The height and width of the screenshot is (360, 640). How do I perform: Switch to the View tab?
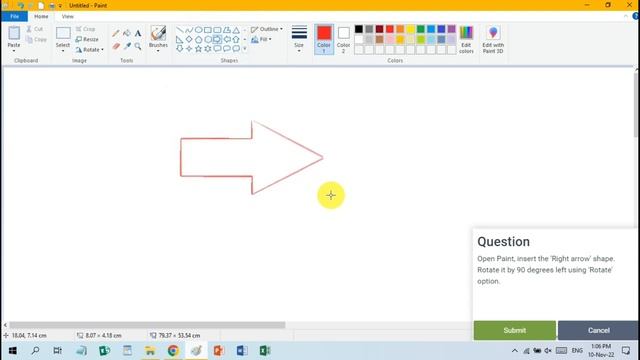point(67,16)
